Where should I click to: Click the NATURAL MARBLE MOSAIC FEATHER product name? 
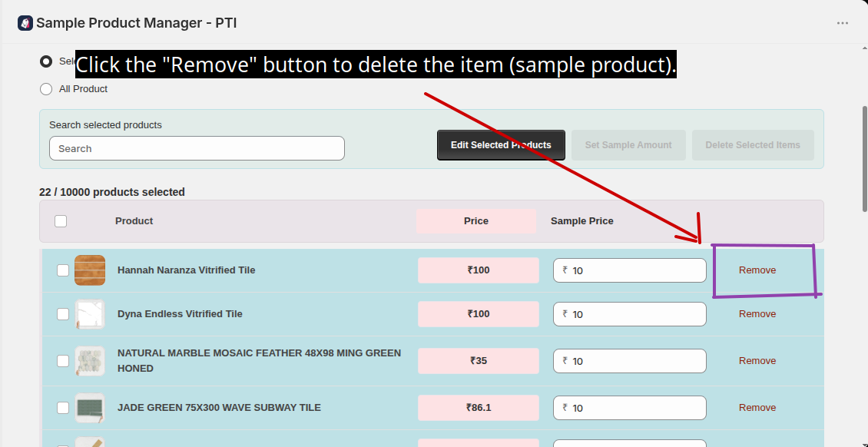tap(259, 361)
